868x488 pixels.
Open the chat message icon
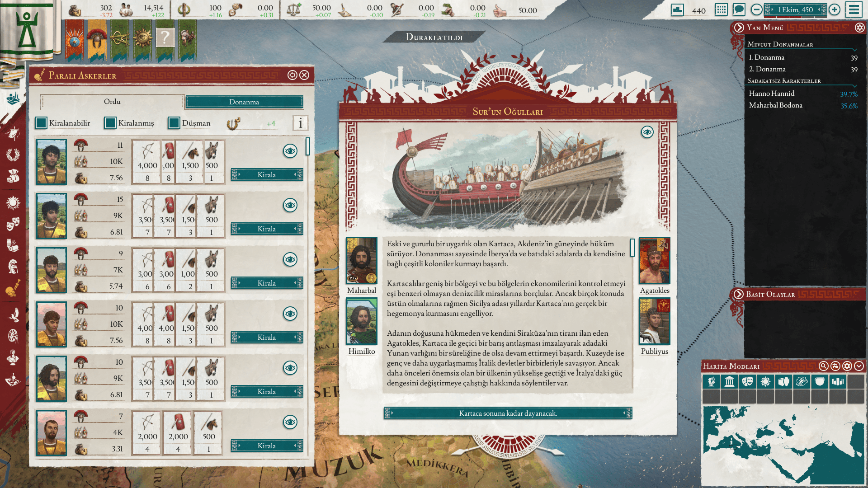tap(739, 9)
